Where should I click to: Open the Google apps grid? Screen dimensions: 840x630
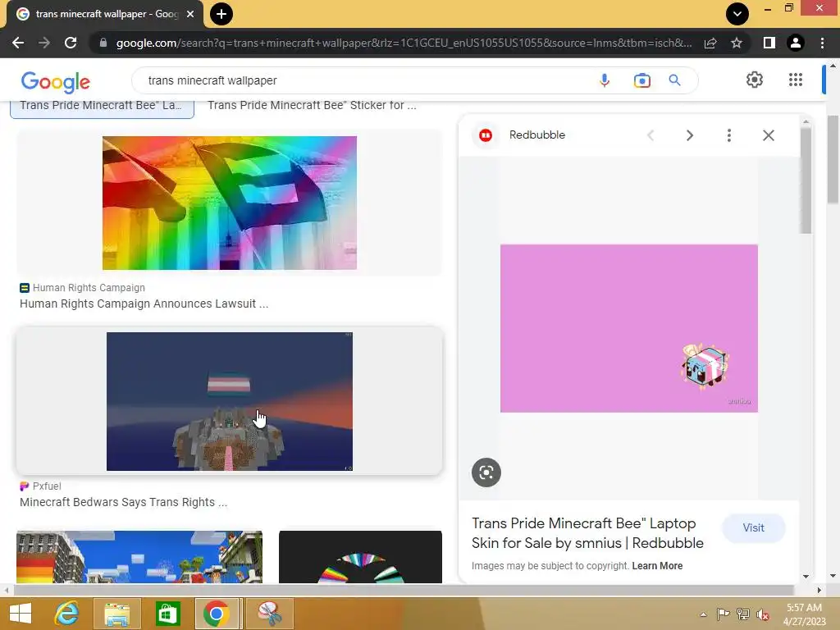pyautogui.click(x=796, y=80)
